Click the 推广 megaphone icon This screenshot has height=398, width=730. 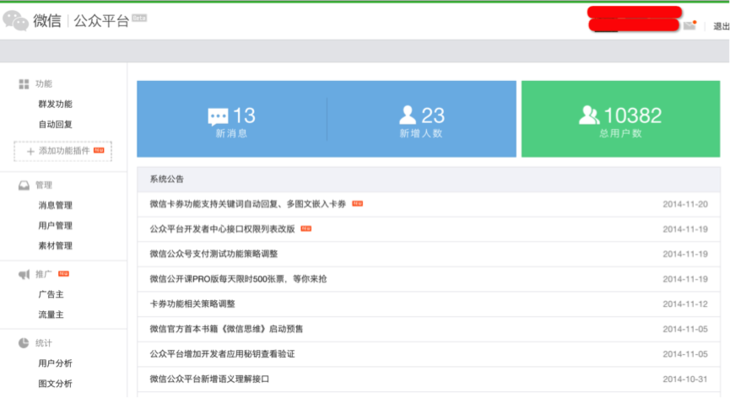[24, 274]
